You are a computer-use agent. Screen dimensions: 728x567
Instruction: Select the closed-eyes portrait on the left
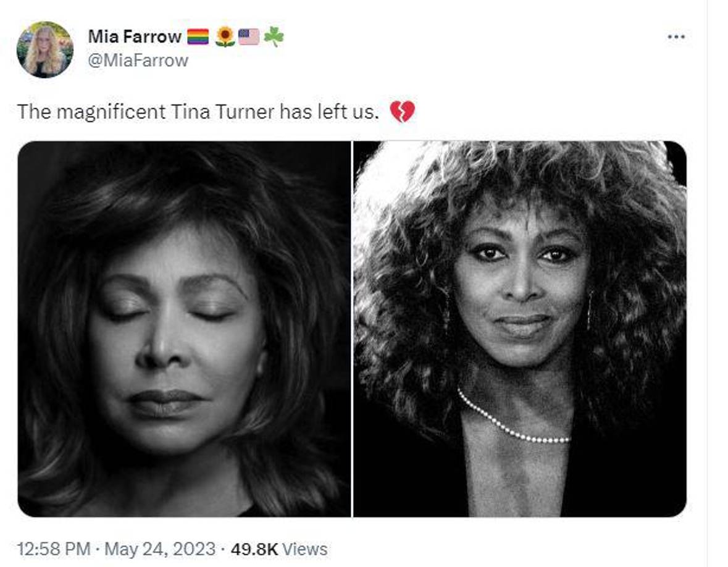point(185,327)
